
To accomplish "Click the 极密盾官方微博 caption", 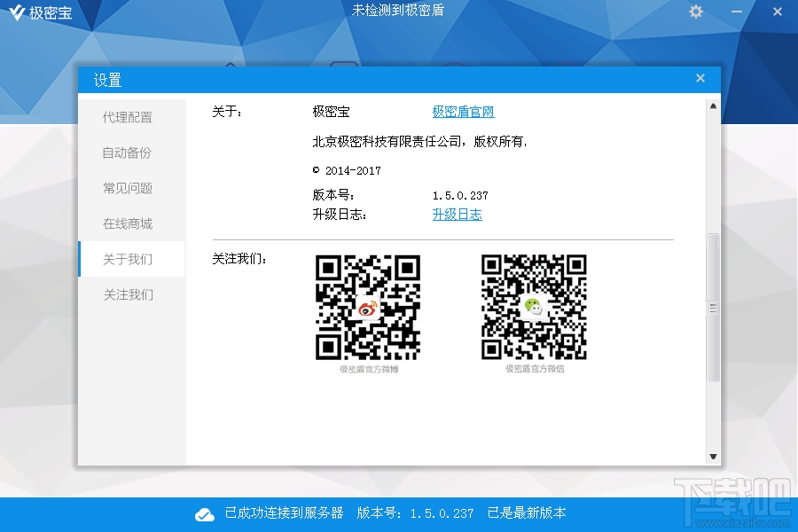I will click(x=369, y=369).
